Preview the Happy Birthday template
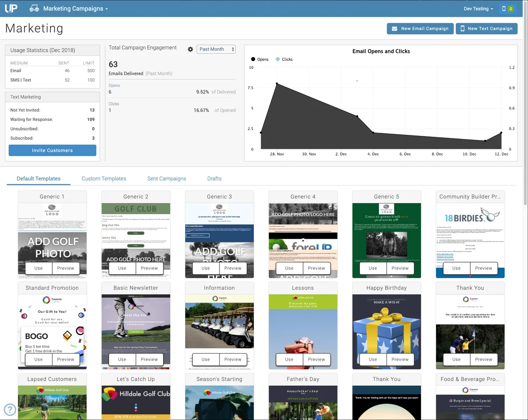Image resolution: width=528 pixels, height=420 pixels. (400, 359)
